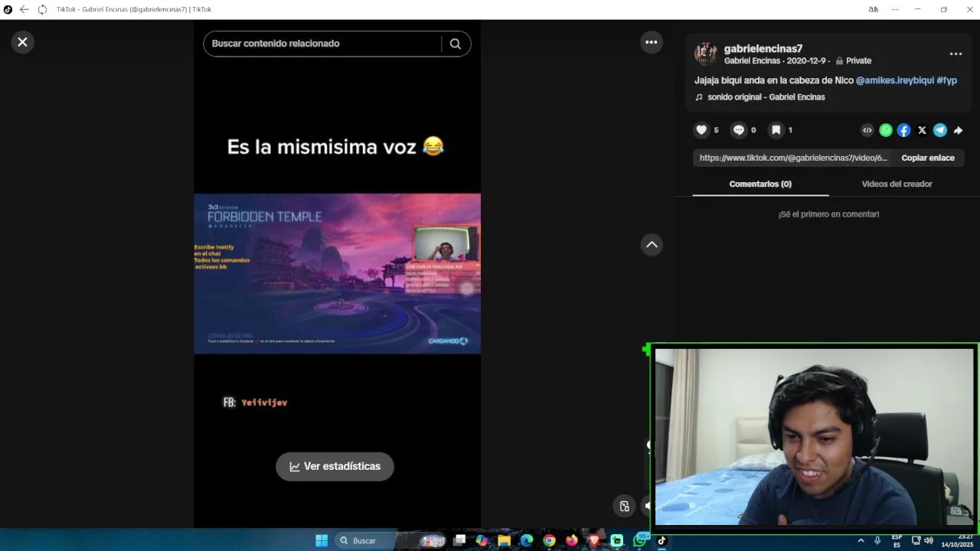980x551 pixels.
Task: Like the video with the heart icon
Action: (x=701, y=130)
